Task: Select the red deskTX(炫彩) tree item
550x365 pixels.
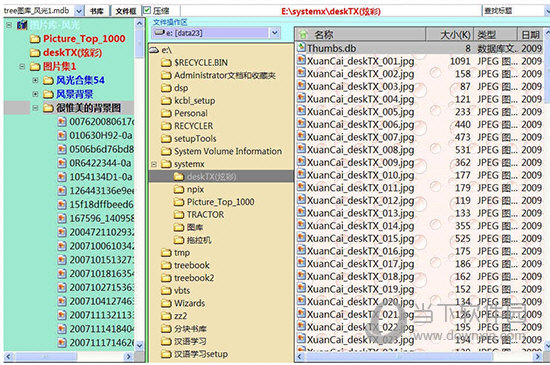Action: tap(72, 53)
